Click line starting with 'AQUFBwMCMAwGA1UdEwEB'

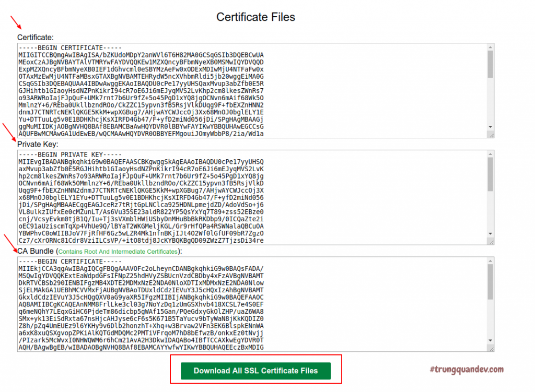[x=141, y=134]
